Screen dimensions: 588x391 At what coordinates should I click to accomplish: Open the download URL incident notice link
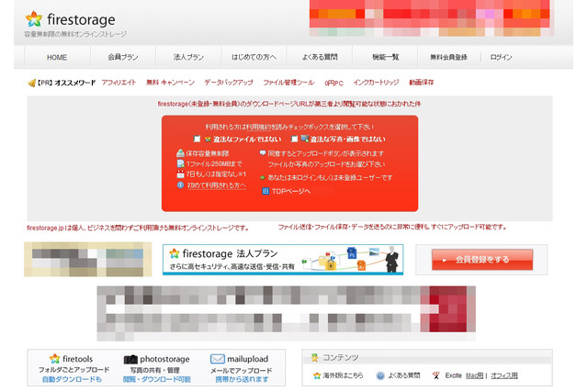[x=289, y=104]
